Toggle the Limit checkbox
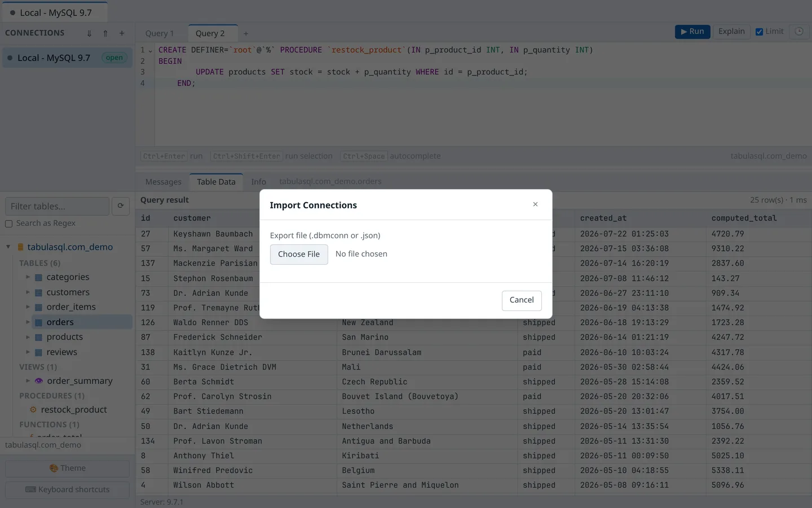The height and width of the screenshot is (508, 812). tap(759, 32)
